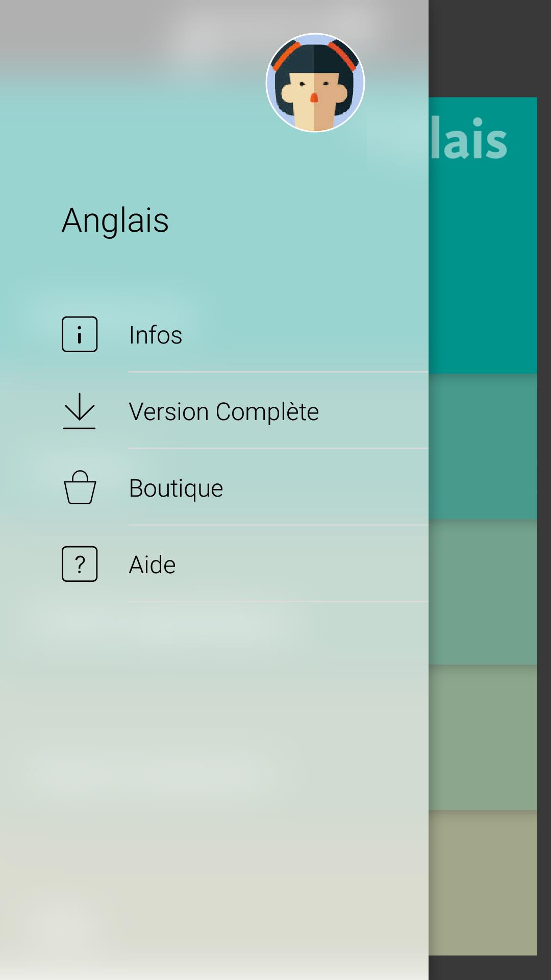The image size is (551, 980).
Task: Tap the Infos square icon
Action: [x=80, y=334]
